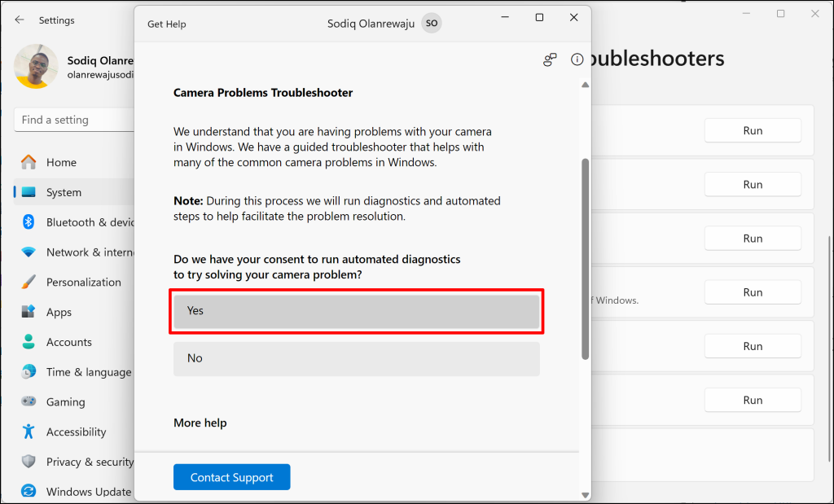Click the Get Help info icon

tap(577, 59)
